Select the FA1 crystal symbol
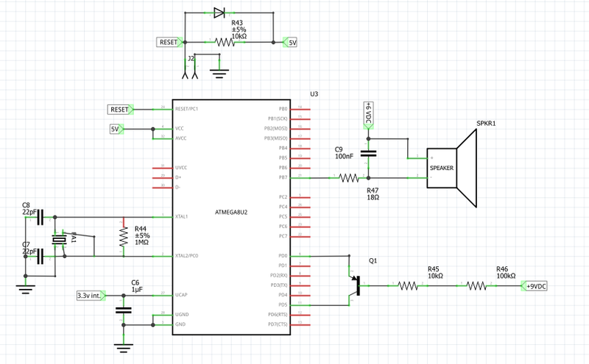Screen dimensions: 589x364 click(60, 240)
